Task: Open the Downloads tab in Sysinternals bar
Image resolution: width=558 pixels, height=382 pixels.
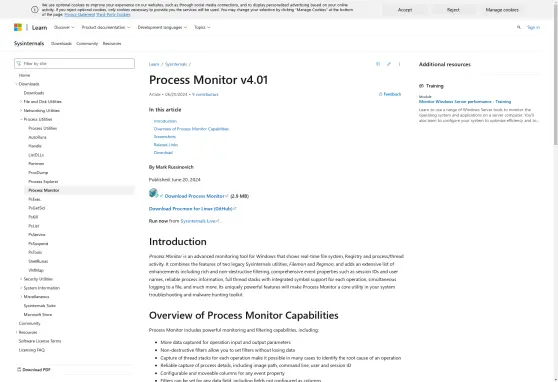Action: tap(61, 43)
